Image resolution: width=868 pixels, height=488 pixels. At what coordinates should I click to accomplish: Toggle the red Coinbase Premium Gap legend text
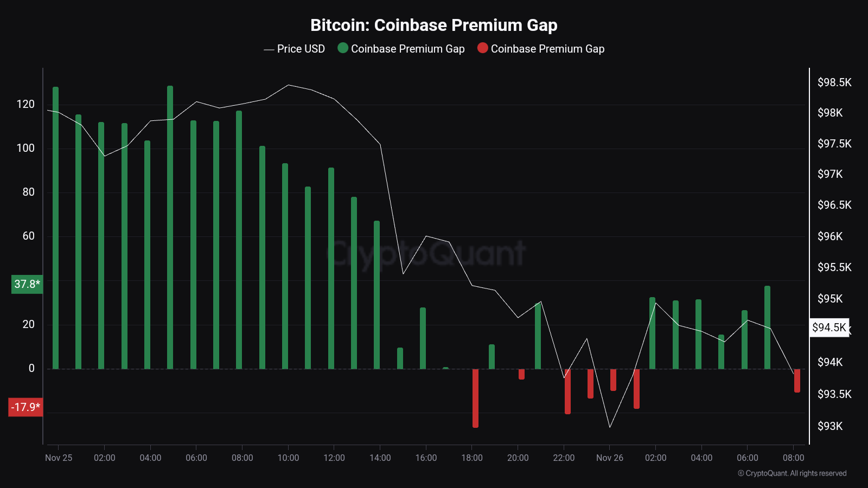[x=547, y=49]
